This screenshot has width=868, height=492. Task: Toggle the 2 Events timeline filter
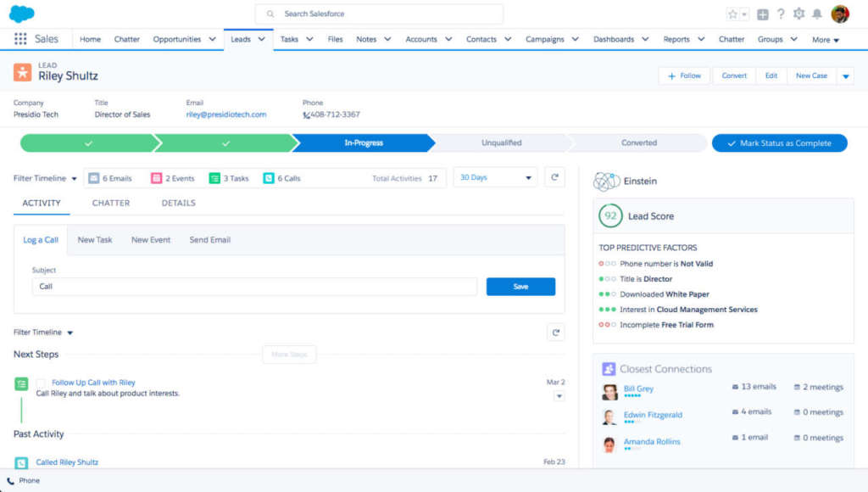click(x=172, y=178)
